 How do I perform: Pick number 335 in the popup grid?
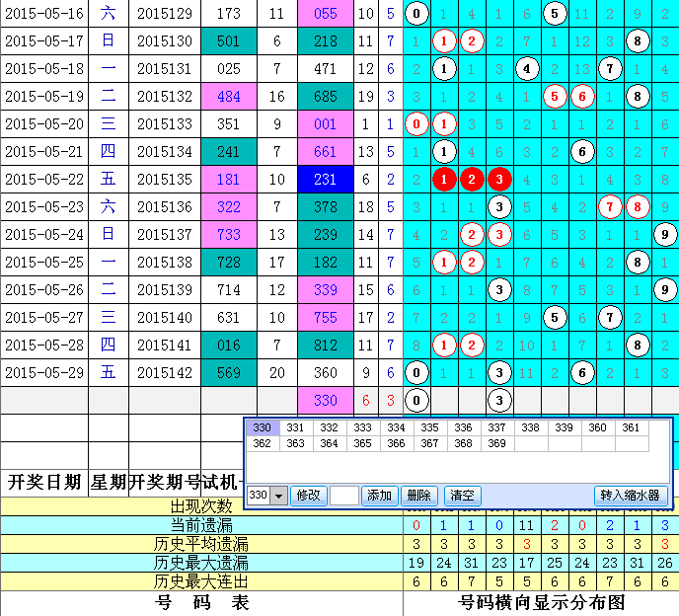(429, 428)
